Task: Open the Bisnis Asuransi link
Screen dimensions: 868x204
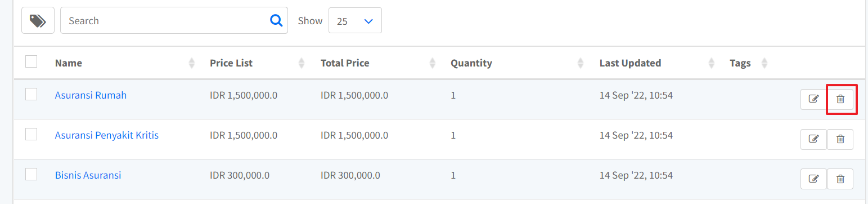Action: click(x=88, y=175)
